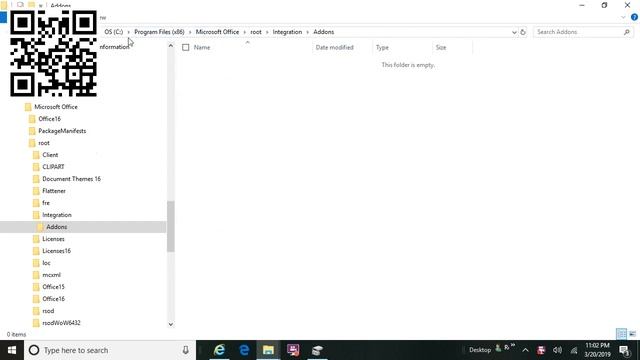Click the rsod folder icon in tree
This screenshot has width=640, height=360.
(x=36, y=311)
